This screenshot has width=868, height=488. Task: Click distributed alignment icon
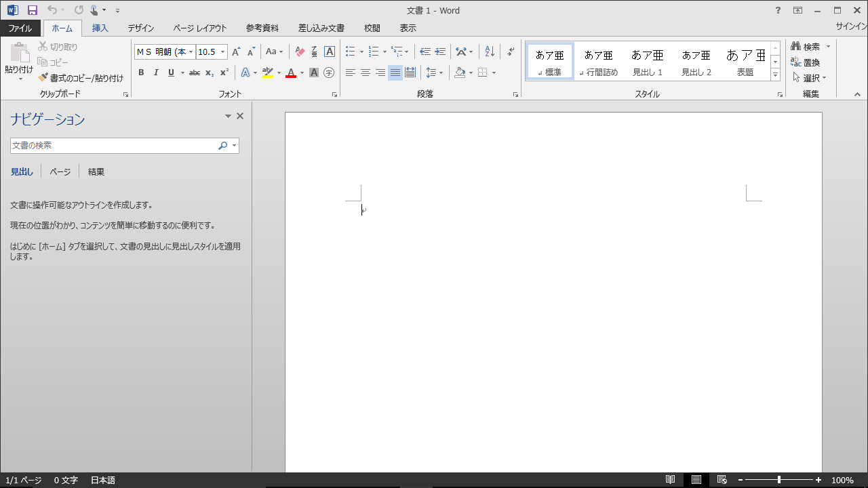[x=410, y=73]
